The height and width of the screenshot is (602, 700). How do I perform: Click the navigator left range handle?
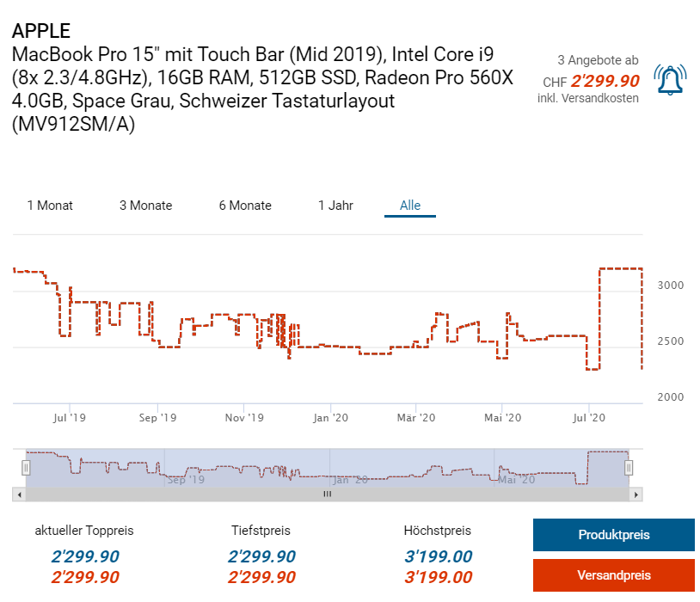[26, 468]
